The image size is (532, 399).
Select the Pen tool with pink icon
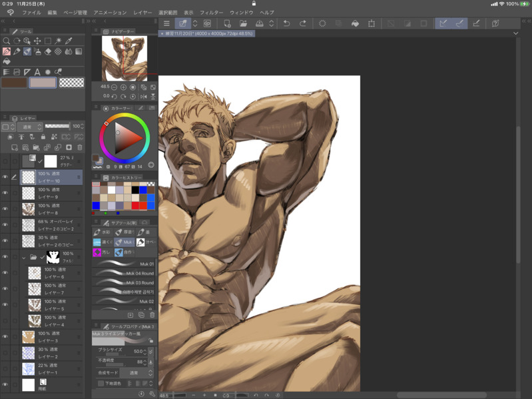(x=7, y=51)
